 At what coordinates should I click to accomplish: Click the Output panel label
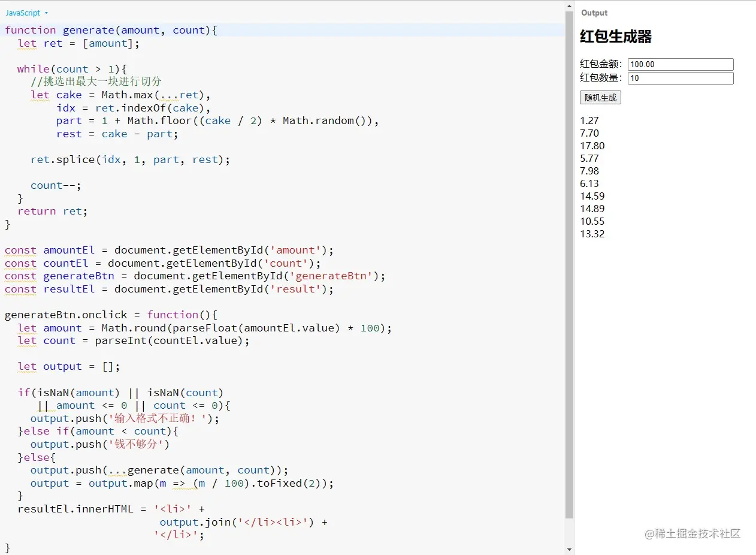(594, 13)
